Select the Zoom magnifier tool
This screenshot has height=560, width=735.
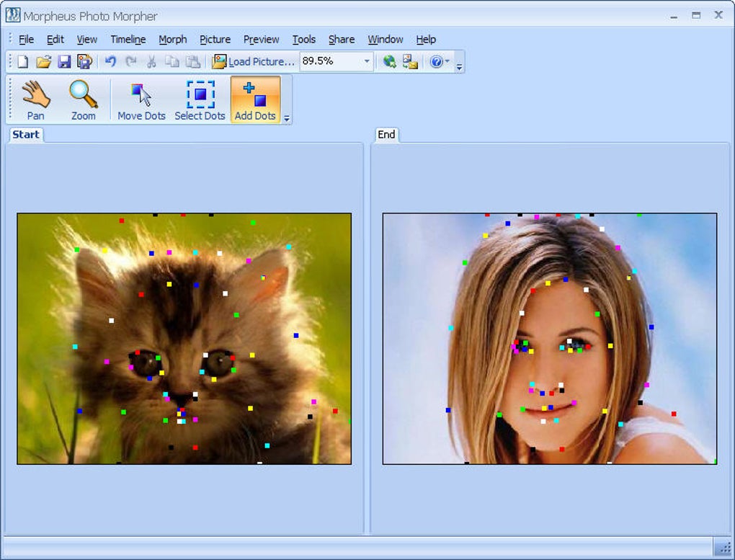[x=84, y=100]
